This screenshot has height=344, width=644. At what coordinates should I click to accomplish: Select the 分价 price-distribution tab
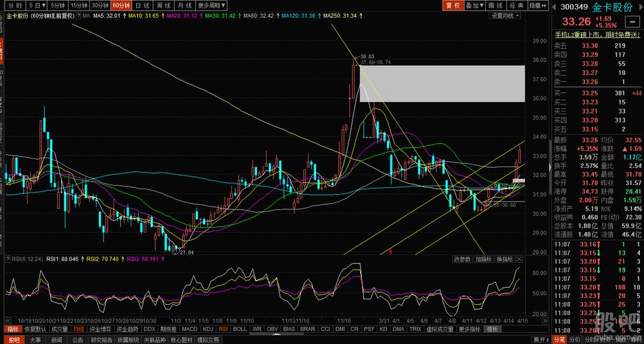(x=575, y=340)
